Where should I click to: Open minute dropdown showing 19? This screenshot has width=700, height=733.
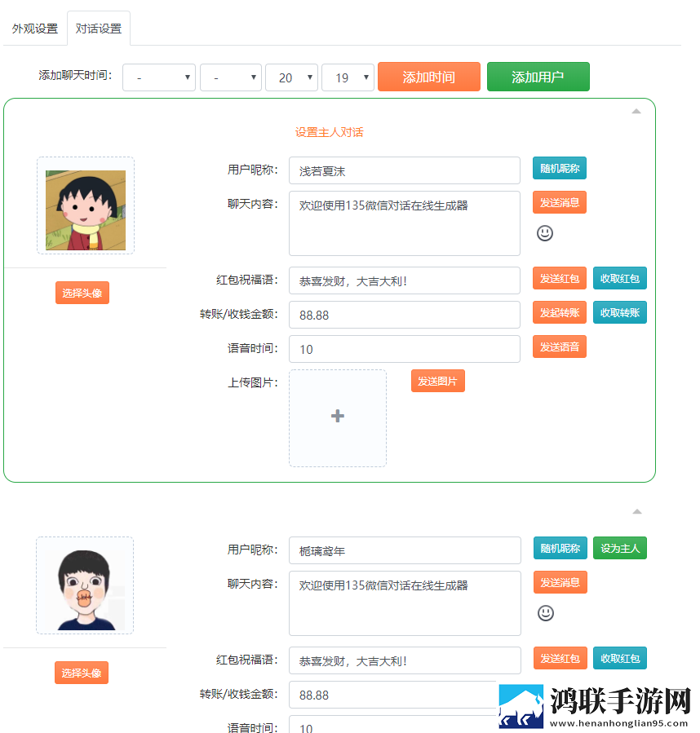point(348,77)
